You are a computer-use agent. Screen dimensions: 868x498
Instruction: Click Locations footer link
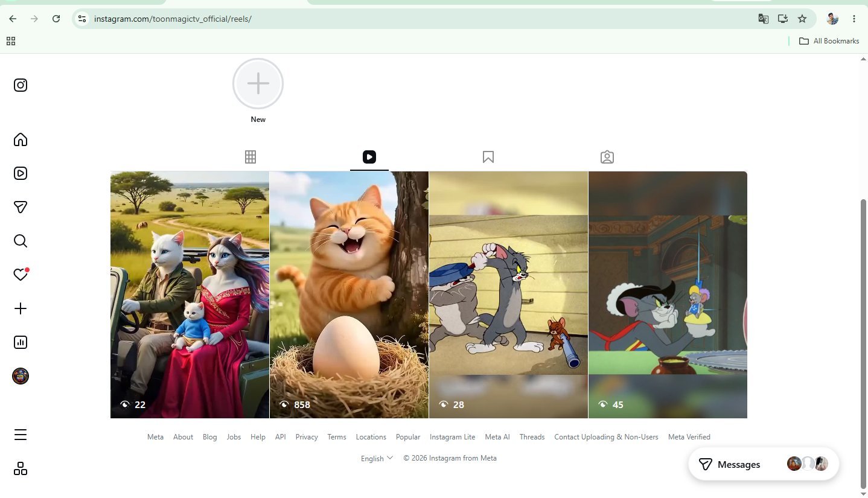coord(371,437)
